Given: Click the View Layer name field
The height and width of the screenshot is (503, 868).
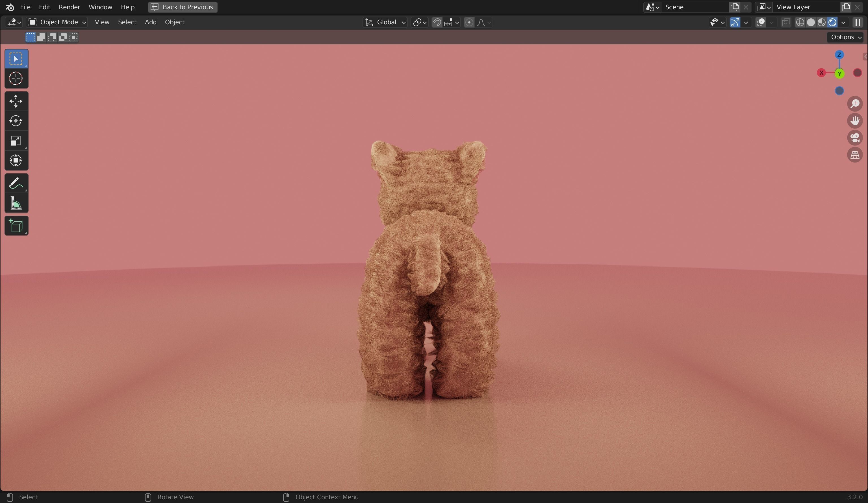Looking at the screenshot, I should pos(807,7).
